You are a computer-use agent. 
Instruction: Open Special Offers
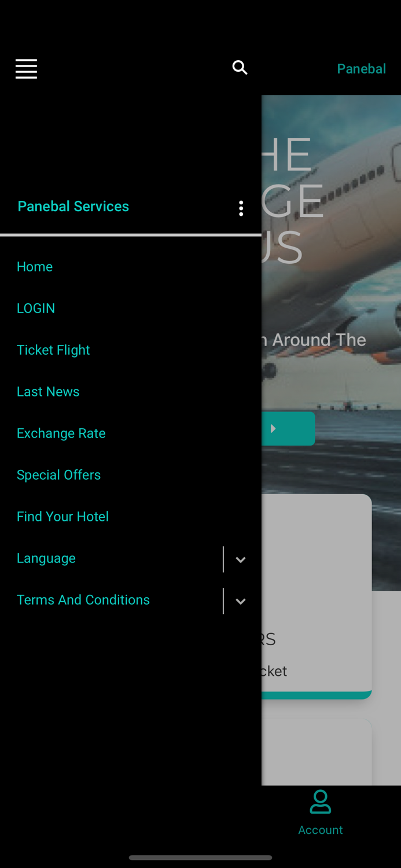coord(59,475)
